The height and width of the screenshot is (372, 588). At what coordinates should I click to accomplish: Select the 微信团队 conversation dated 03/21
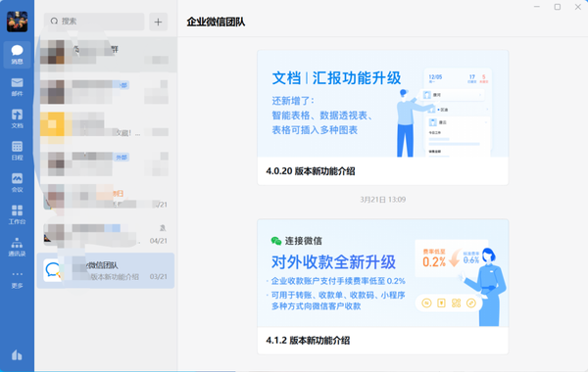pyautogui.click(x=106, y=270)
